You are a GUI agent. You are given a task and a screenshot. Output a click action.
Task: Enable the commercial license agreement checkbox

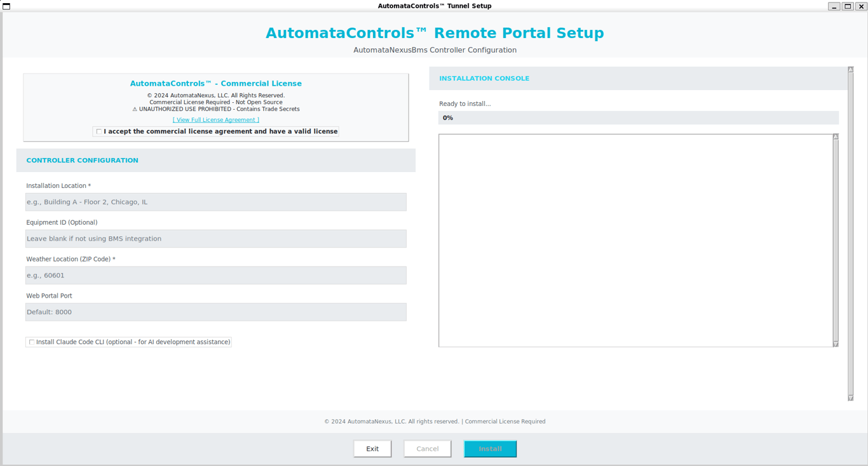tap(98, 131)
